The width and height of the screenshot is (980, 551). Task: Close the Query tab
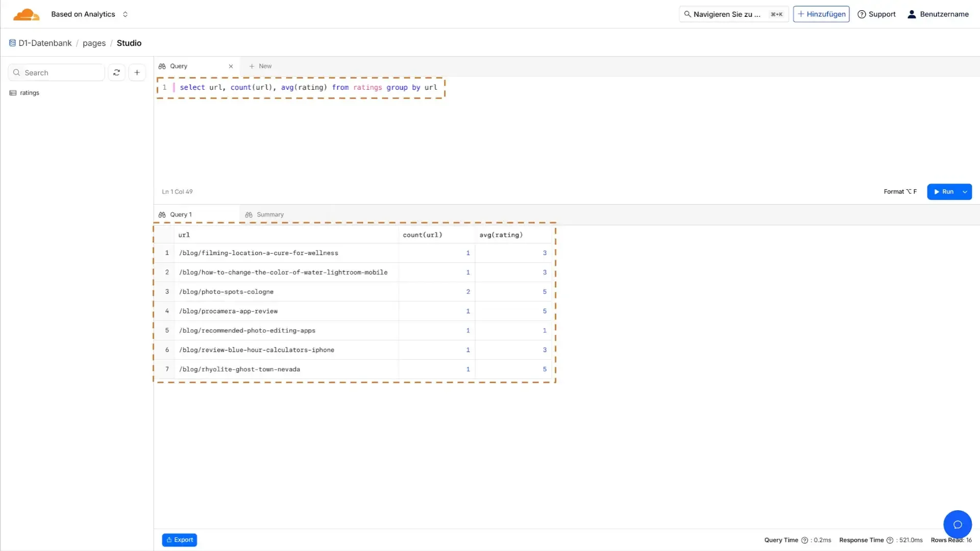click(231, 66)
